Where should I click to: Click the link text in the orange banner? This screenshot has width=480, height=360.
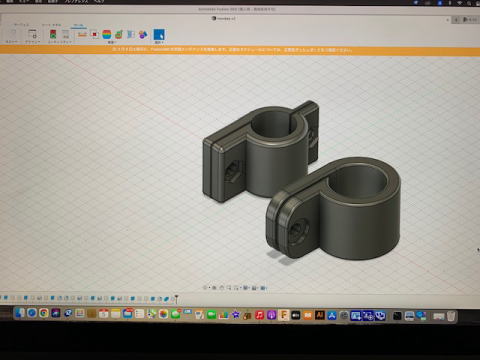click(318, 50)
